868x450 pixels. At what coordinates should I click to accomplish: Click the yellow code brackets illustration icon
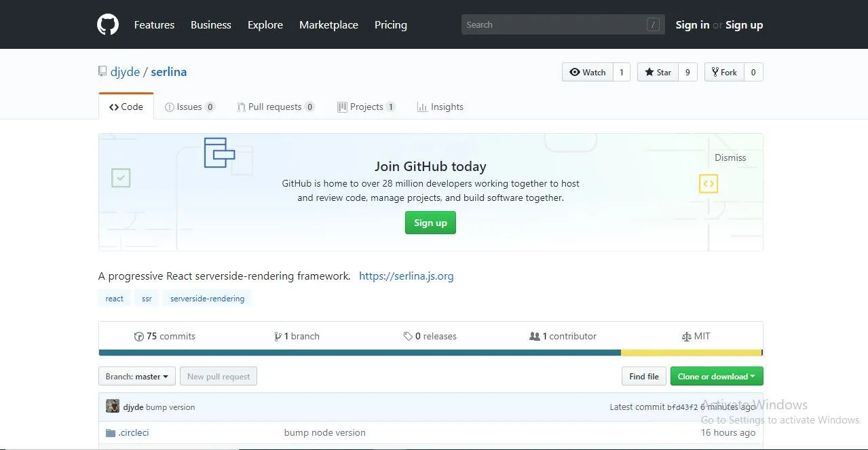click(x=709, y=183)
